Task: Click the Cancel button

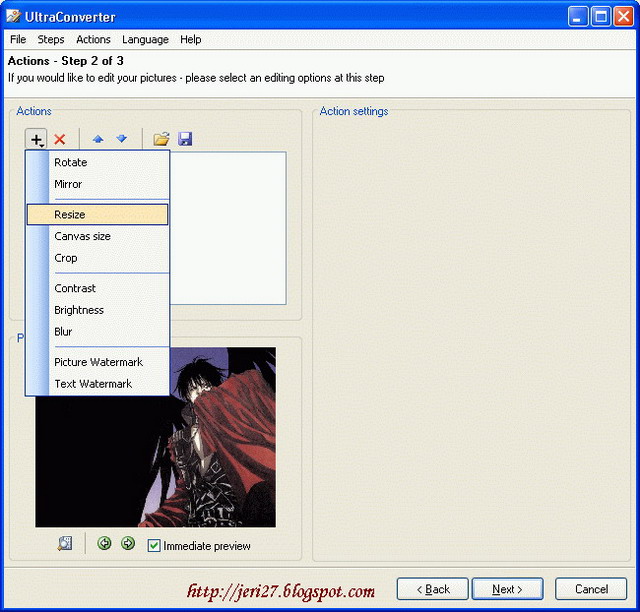Action: point(591,589)
